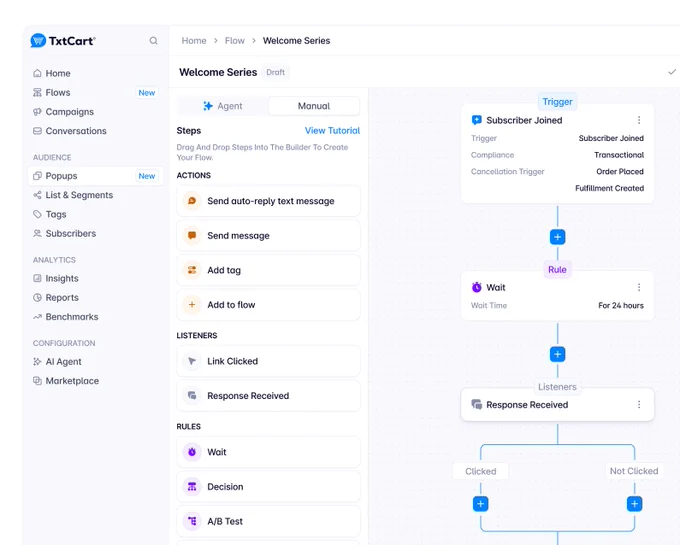Click the orange Send message bubble icon

[192, 235]
